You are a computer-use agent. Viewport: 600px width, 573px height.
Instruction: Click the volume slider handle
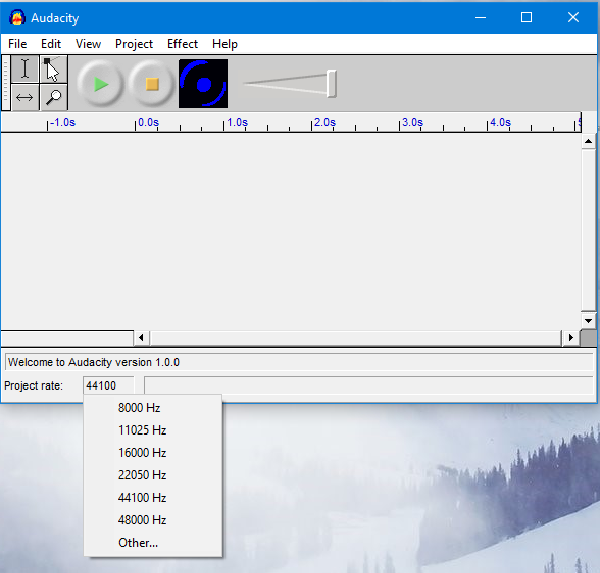click(331, 84)
